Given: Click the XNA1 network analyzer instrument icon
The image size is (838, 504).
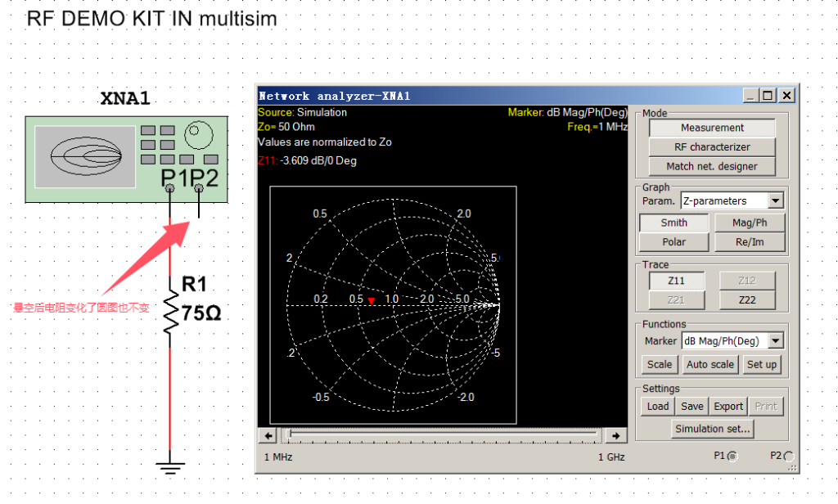Looking at the screenshot, I should (x=126, y=160).
